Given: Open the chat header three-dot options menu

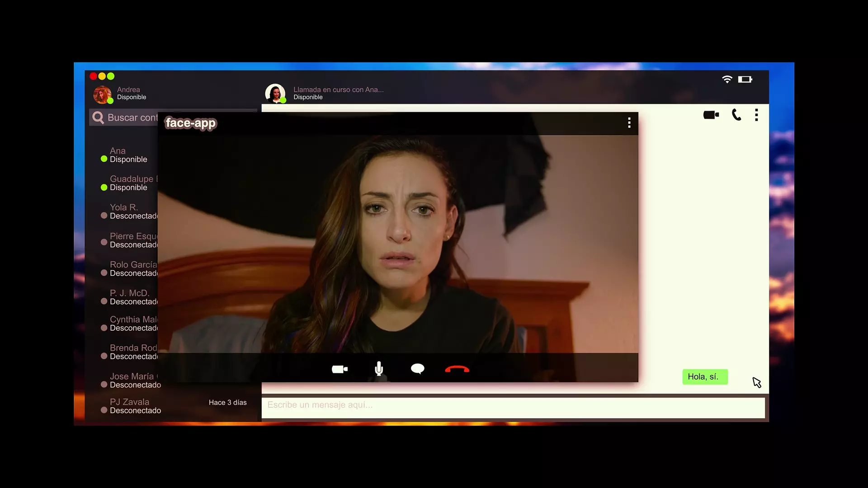Looking at the screenshot, I should click(x=756, y=115).
